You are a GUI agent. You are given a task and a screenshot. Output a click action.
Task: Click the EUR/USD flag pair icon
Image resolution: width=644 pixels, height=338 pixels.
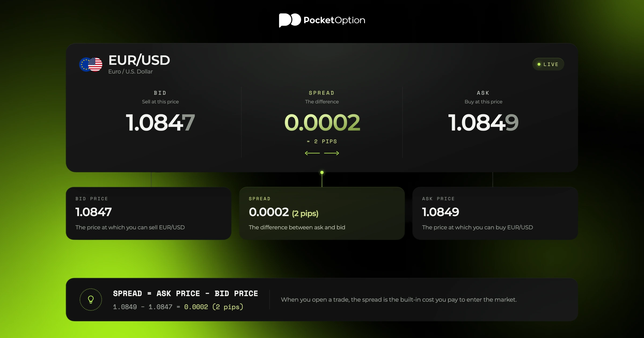(x=91, y=64)
